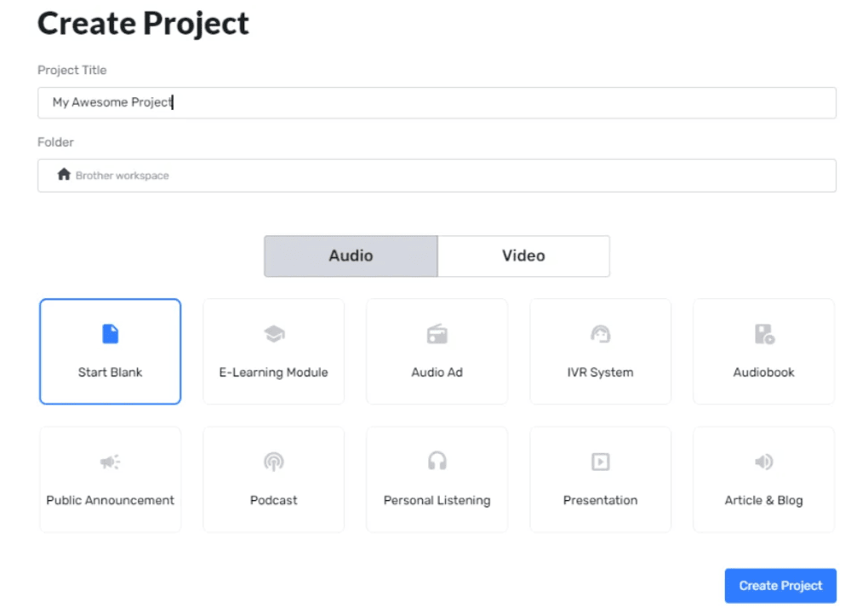Screen dimensions: 868x614
Task: Pick the IVR System headset icon
Action: (600, 334)
